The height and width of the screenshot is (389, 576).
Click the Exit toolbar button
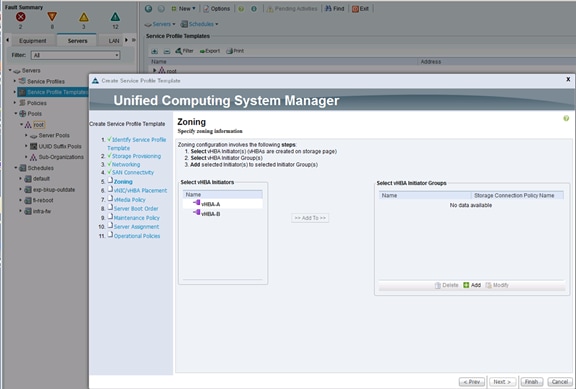[360, 8]
